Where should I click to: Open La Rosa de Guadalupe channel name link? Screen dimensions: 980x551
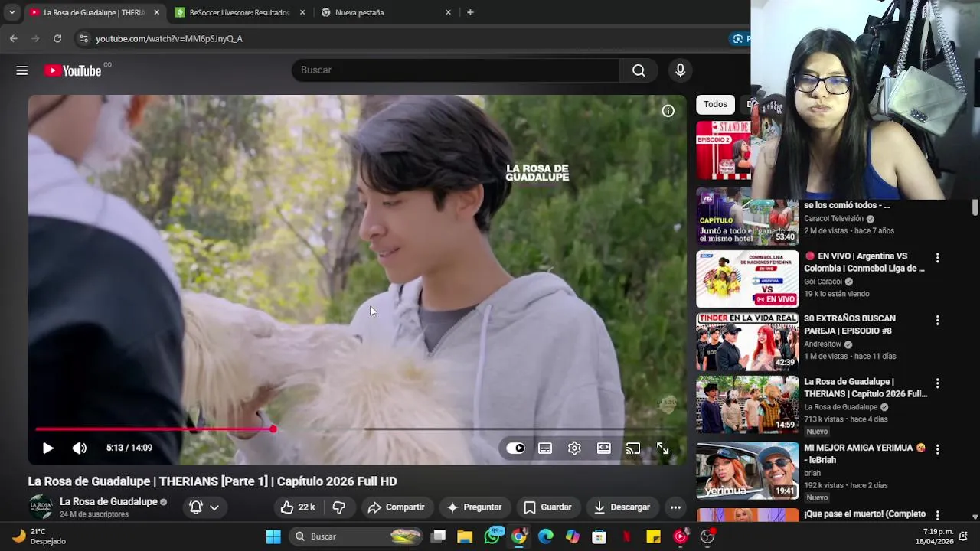109,502
